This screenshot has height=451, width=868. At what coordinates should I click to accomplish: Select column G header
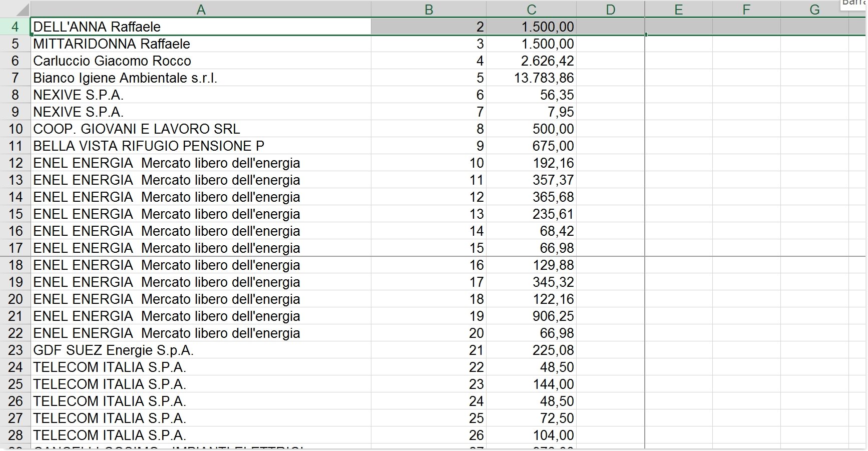[x=814, y=10]
